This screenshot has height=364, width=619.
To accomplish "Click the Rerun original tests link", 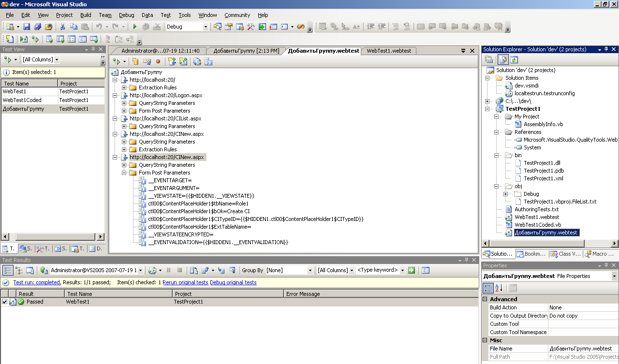I will click(x=185, y=282).
